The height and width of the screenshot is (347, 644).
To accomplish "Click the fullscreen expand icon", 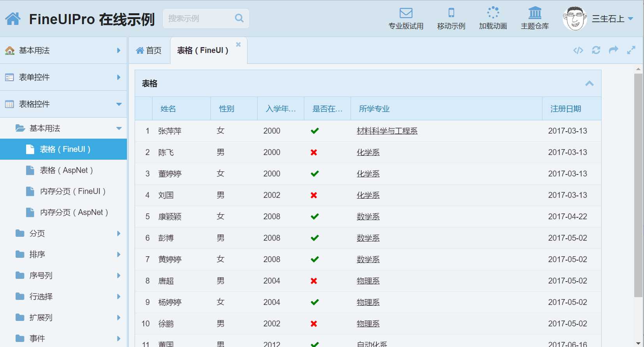I will [631, 50].
